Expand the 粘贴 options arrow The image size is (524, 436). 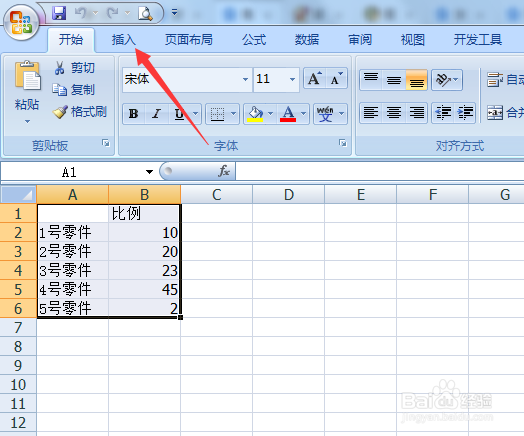pyautogui.click(x=27, y=122)
